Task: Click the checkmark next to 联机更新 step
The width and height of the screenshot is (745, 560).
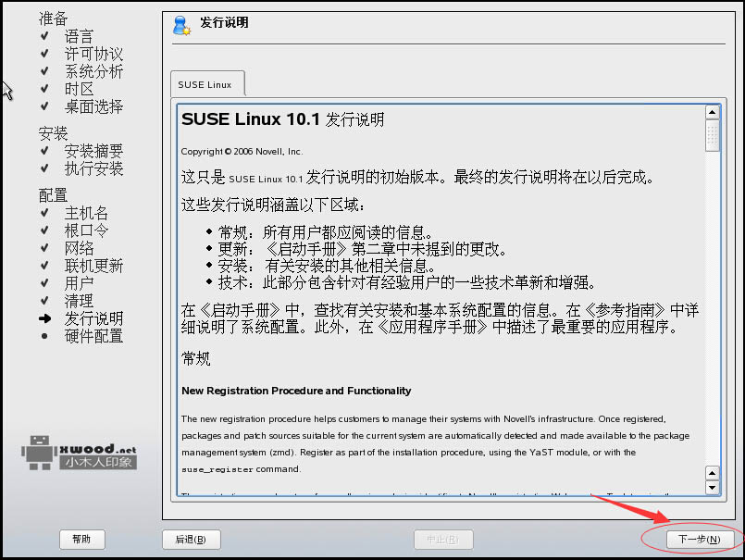Action: (44, 265)
